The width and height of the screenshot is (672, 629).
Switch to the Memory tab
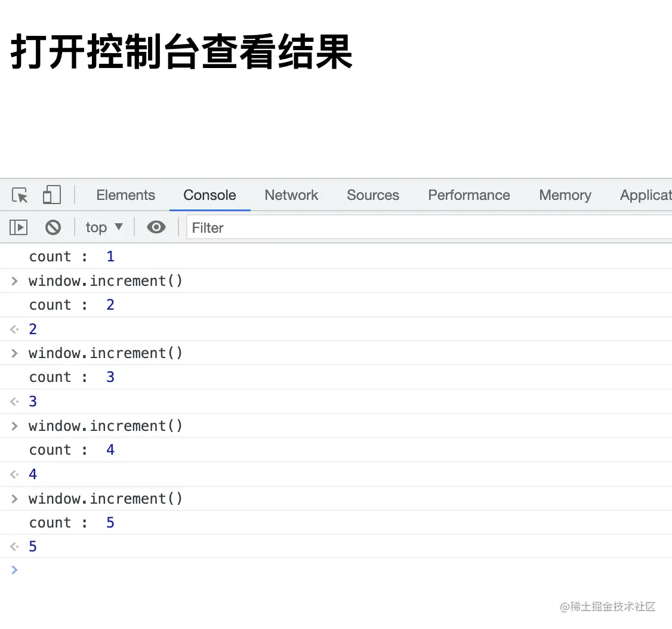click(565, 195)
